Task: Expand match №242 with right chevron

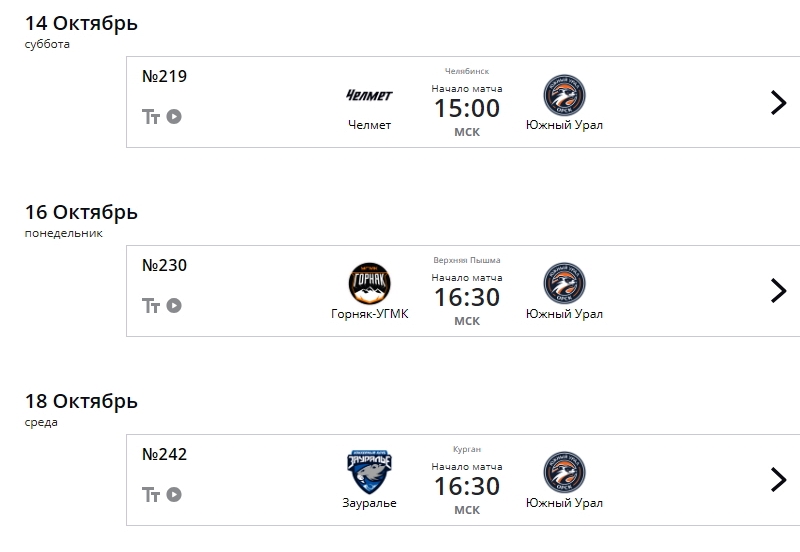Action: (x=778, y=480)
